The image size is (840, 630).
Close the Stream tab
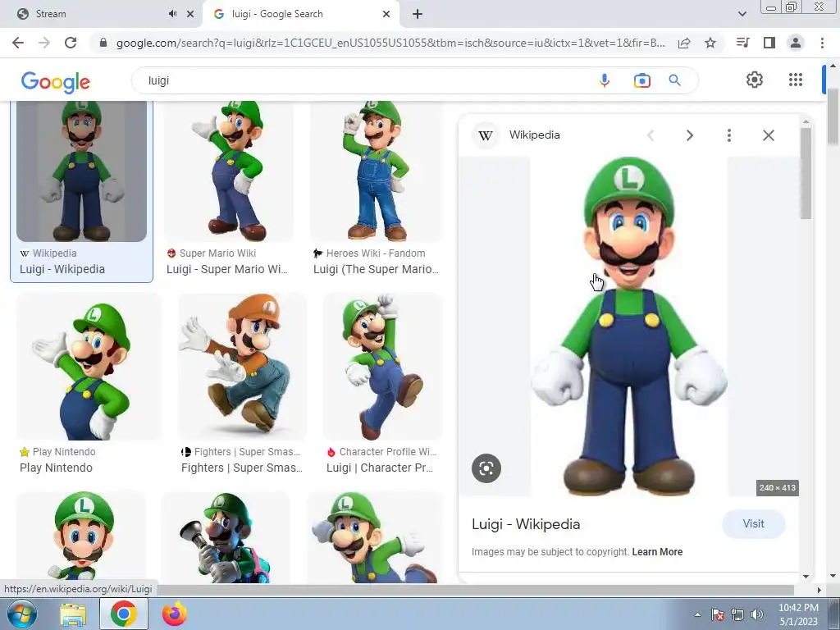tap(190, 14)
